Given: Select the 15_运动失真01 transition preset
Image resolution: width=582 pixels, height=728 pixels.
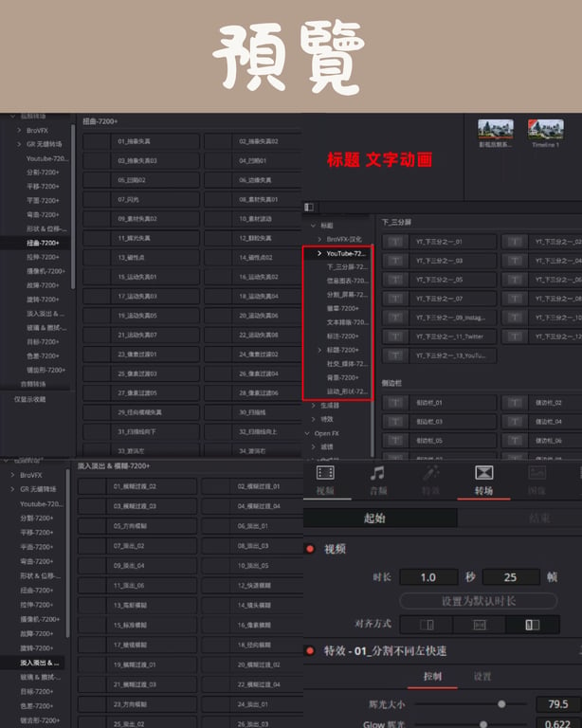Looking at the screenshot, I should (141, 277).
